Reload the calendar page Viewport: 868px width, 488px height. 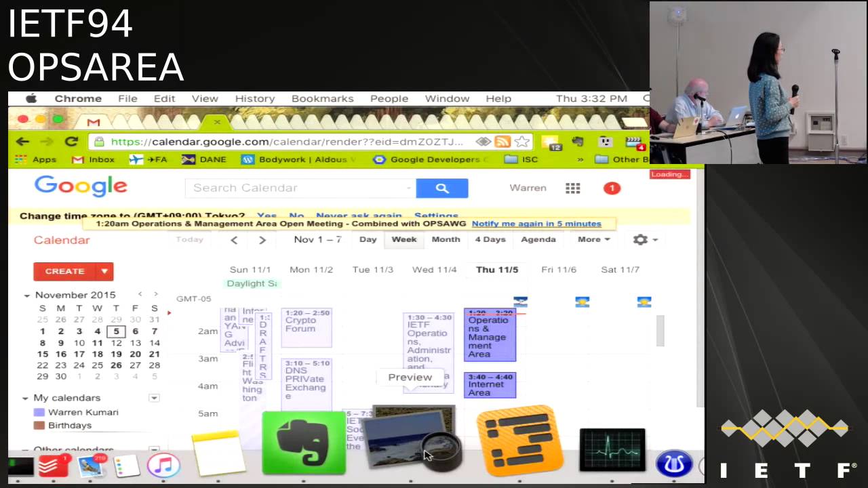coord(71,142)
